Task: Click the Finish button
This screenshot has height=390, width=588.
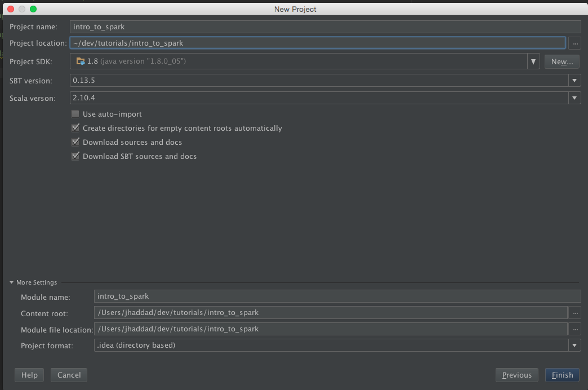Action: [x=562, y=375]
